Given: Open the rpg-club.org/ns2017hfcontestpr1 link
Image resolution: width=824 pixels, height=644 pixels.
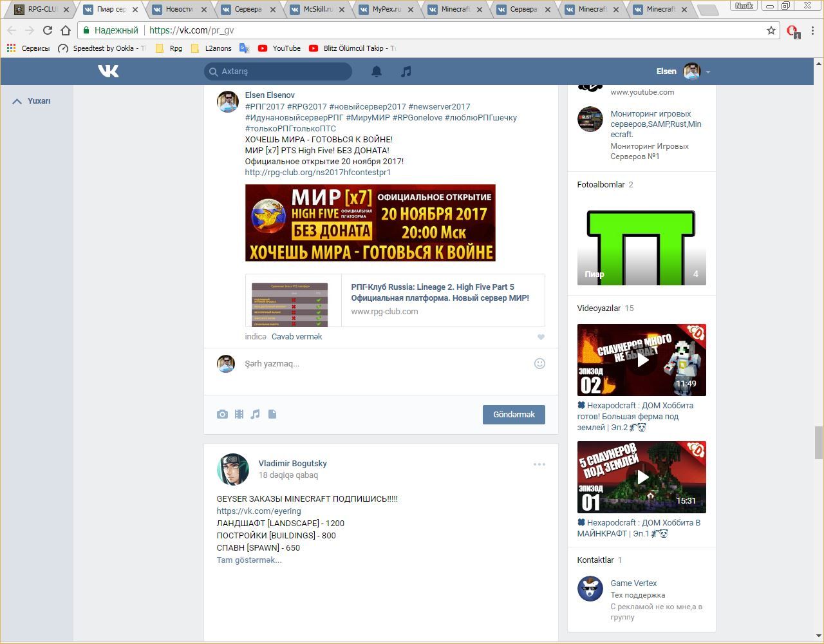Looking at the screenshot, I should pos(318,173).
